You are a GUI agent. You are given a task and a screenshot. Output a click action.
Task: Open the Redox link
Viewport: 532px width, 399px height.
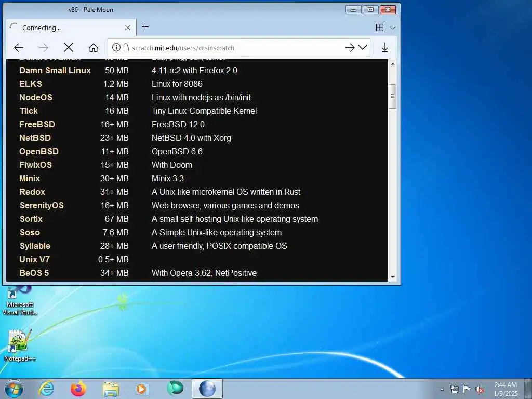(x=32, y=192)
